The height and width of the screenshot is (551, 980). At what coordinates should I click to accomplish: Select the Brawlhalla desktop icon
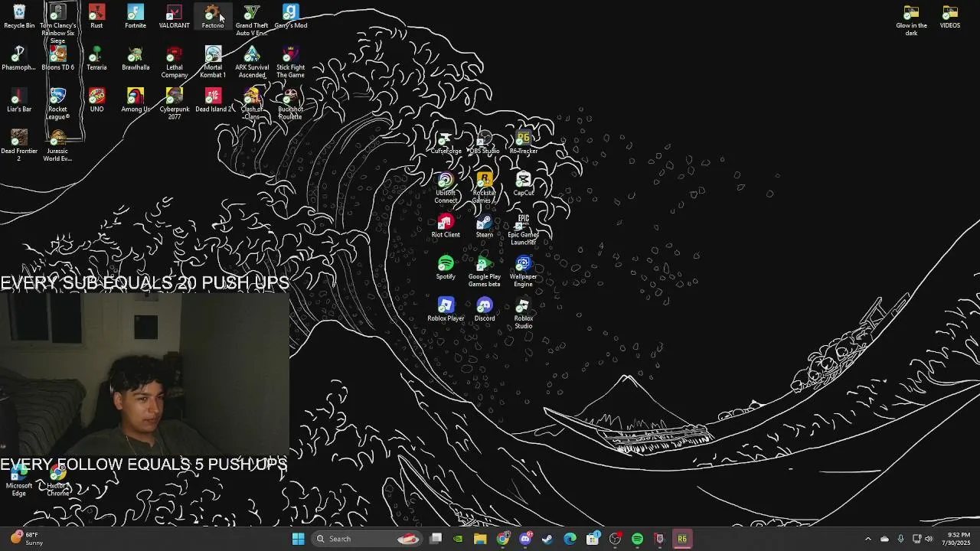pos(136,59)
